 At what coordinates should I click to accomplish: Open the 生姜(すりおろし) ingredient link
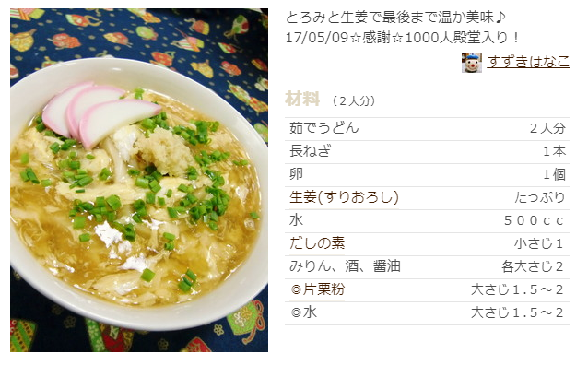344,197
